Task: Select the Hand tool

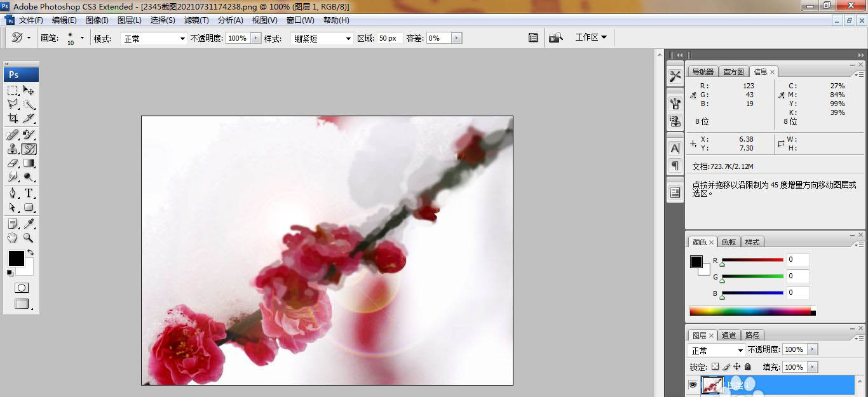Action: (x=13, y=238)
